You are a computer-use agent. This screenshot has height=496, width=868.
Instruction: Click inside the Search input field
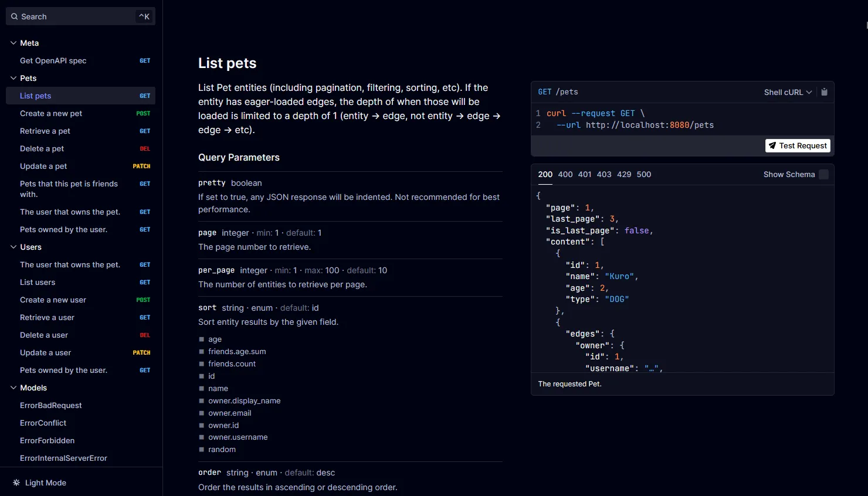(x=70, y=16)
